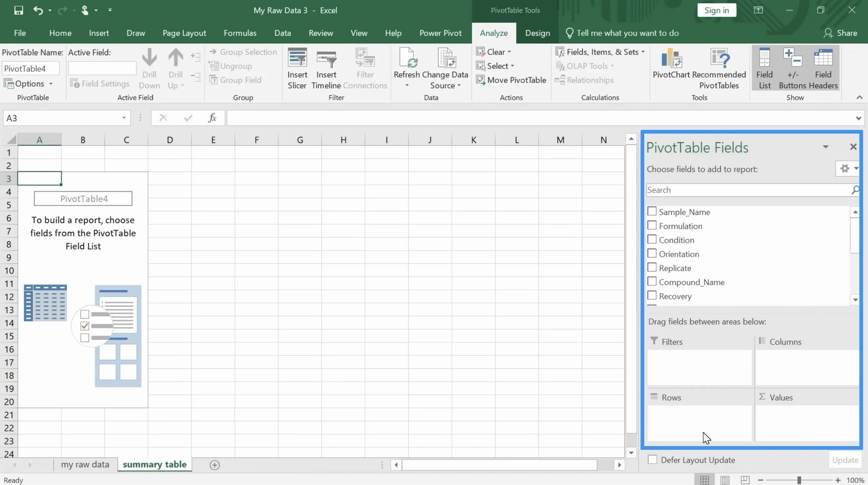Check the Sample_Name field checkbox
The image size is (868, 485).
[652, 212]
